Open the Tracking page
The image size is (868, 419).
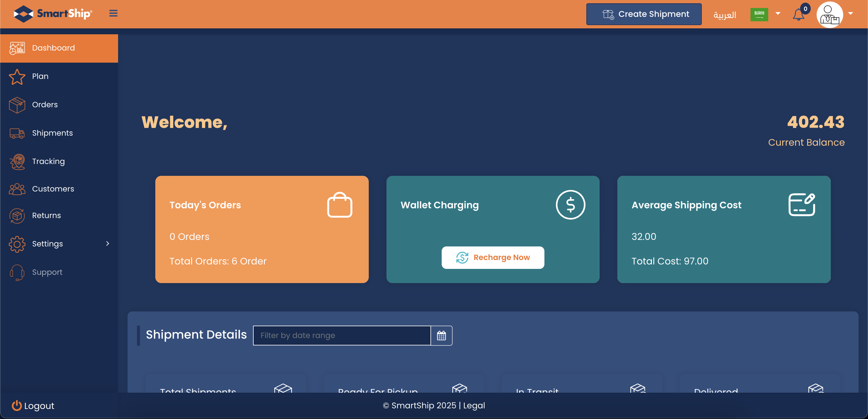tap(59, 162)
